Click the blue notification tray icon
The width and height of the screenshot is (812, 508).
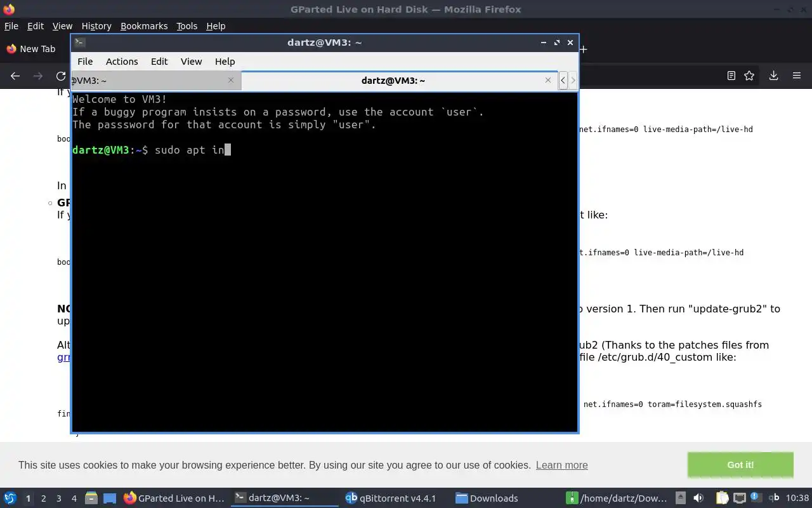(x=756, y=497)
